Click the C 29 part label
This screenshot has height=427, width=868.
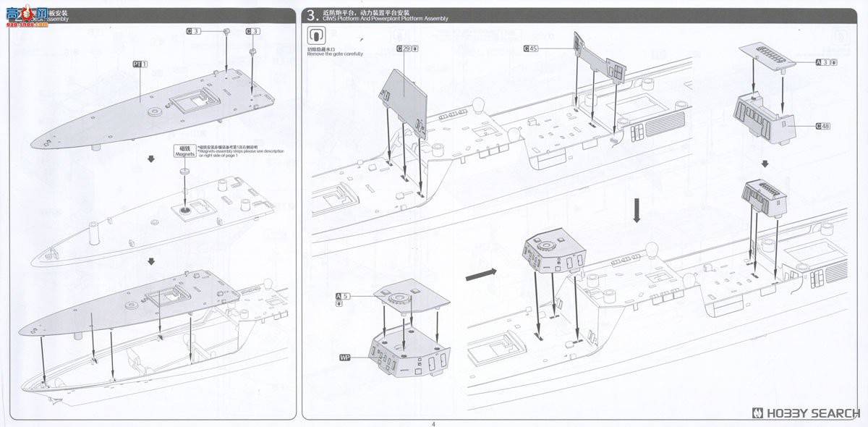[405, 48]
